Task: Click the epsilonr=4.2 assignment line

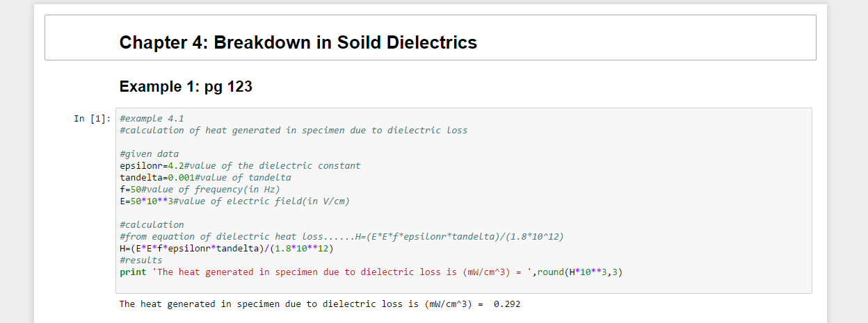Action: [239, 165]
